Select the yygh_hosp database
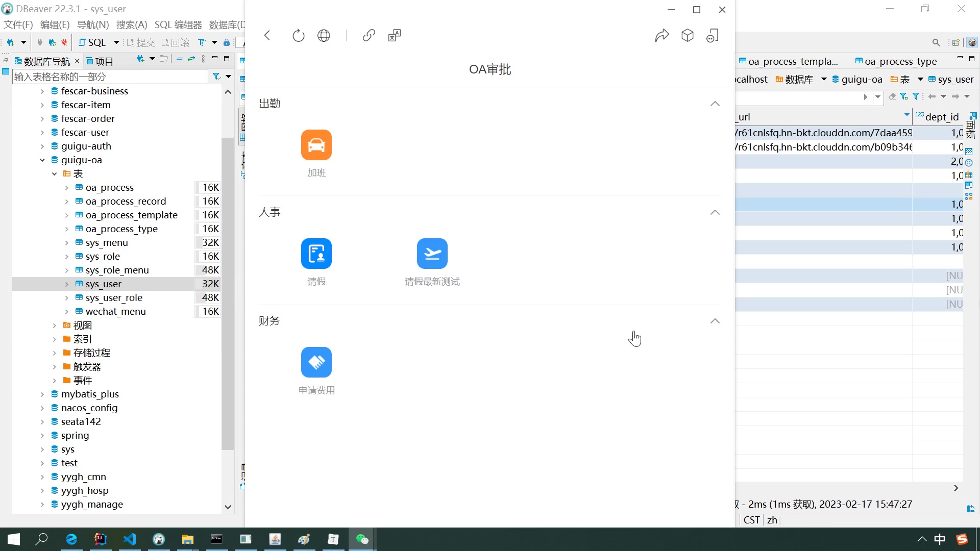 tap(85, 491)
